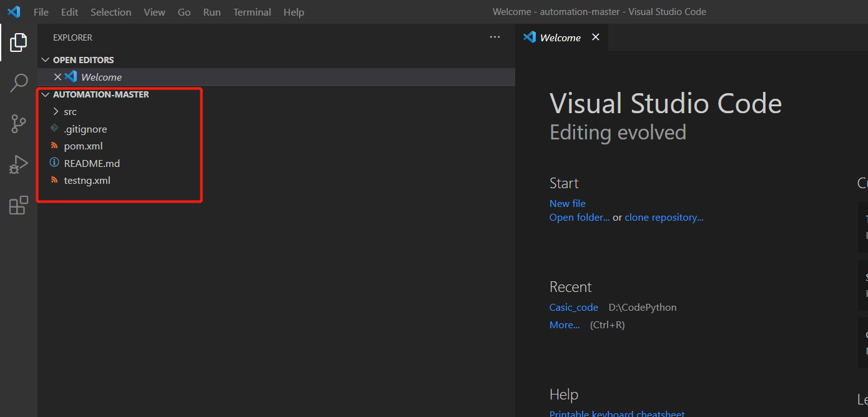
Task: Click the .gitignore file icon
Action: [54, 129]
